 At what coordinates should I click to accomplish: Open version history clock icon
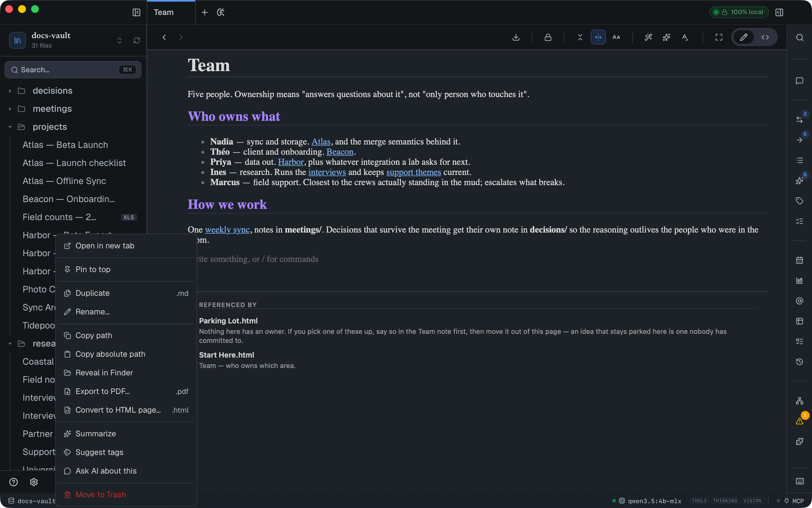coord(800,362)
